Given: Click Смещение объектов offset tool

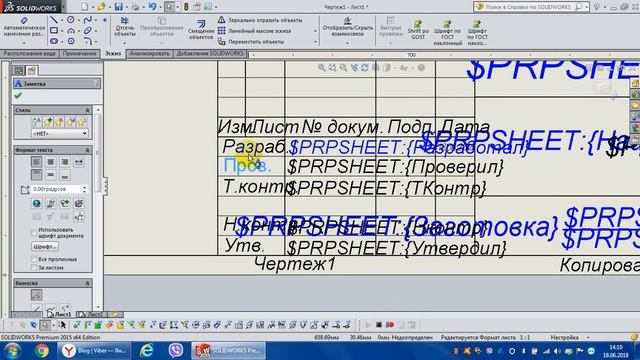Looking at the screenshot, I should point(201,29).
